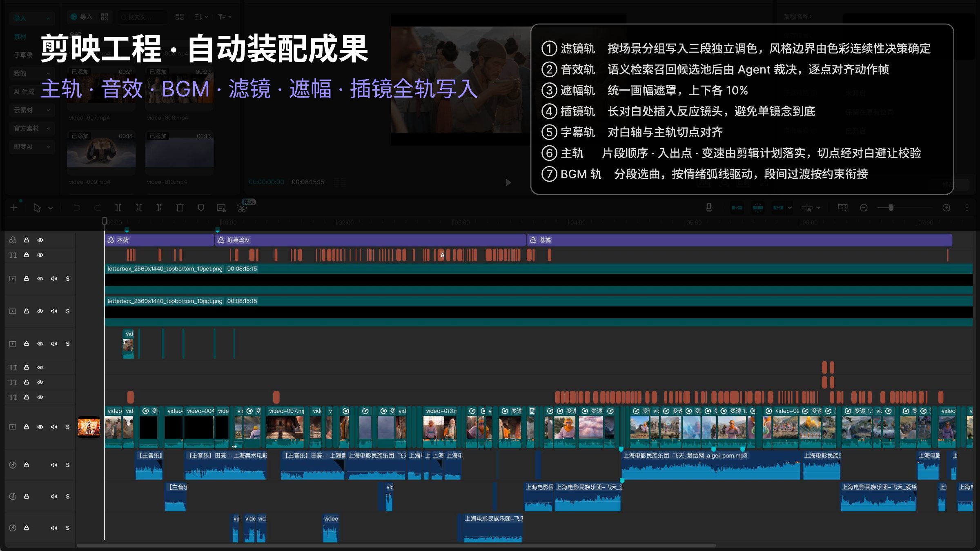Click the caption recognition icon in toolbar
The width and height of the screenshot is (980, 551).
(221, 208)
